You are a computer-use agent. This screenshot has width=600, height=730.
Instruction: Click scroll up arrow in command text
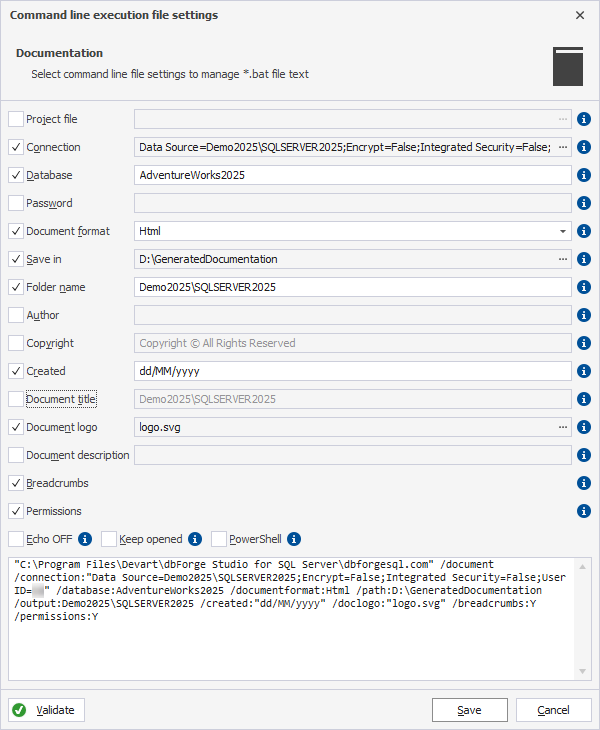[582, 567]
